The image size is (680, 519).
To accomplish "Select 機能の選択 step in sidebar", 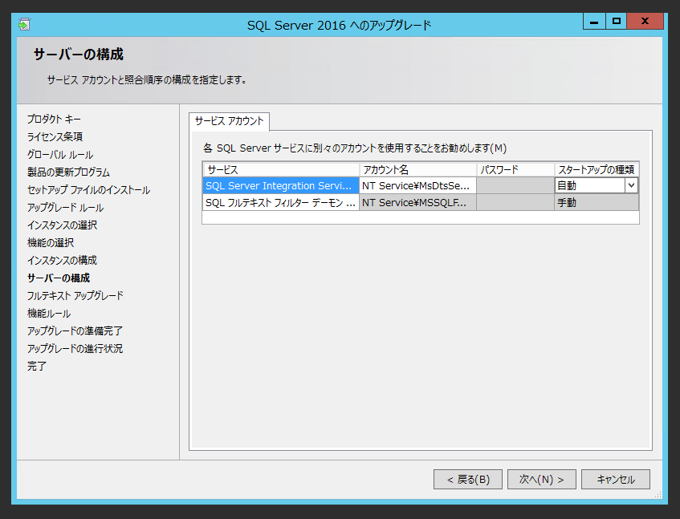I will pyautogui.click(x=50, y=243).
